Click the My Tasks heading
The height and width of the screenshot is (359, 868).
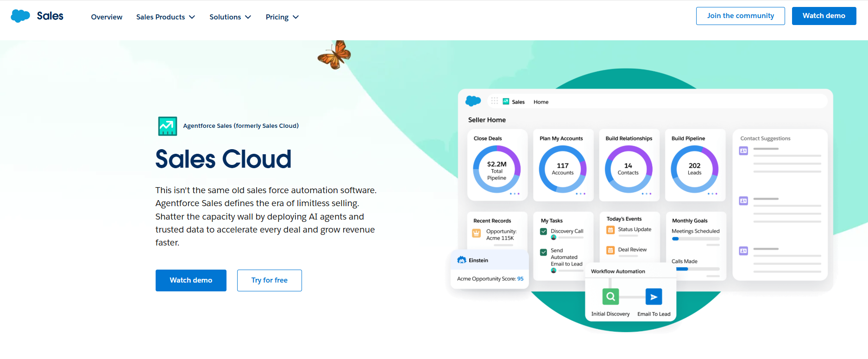(552, 221)
